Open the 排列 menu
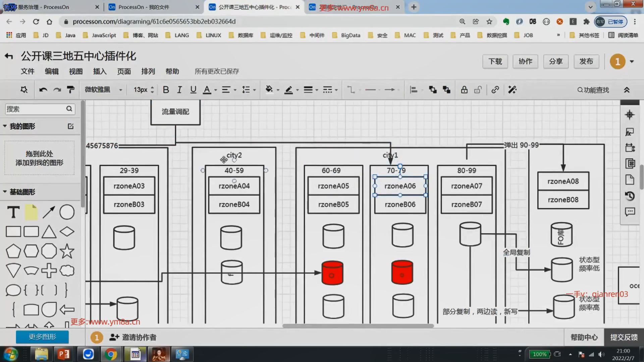The height and width of the screenshot is (362, 644). point(148,71)
